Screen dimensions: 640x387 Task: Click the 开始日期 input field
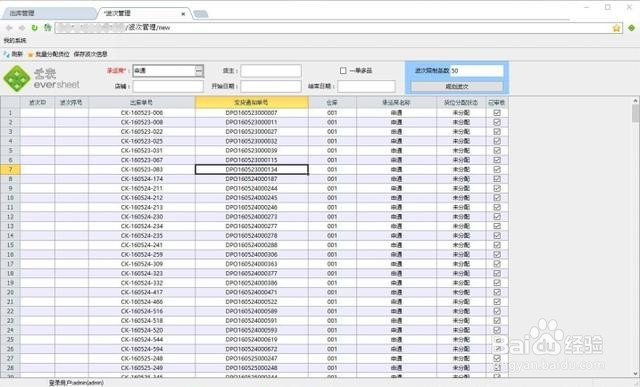(x=271, y=86)
